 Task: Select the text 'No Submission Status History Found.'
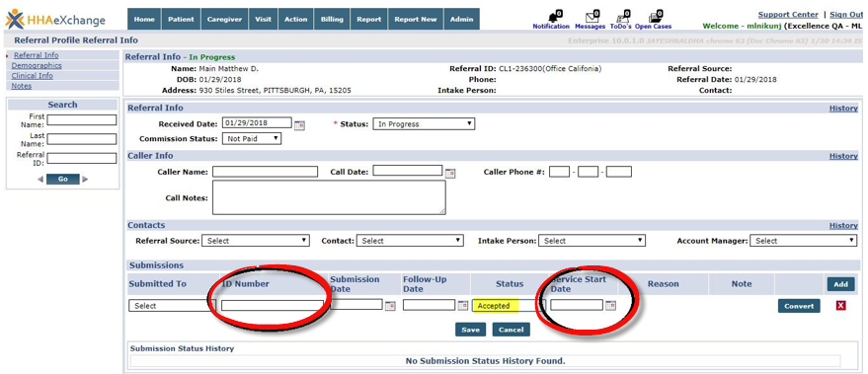[x=486, y=361]
